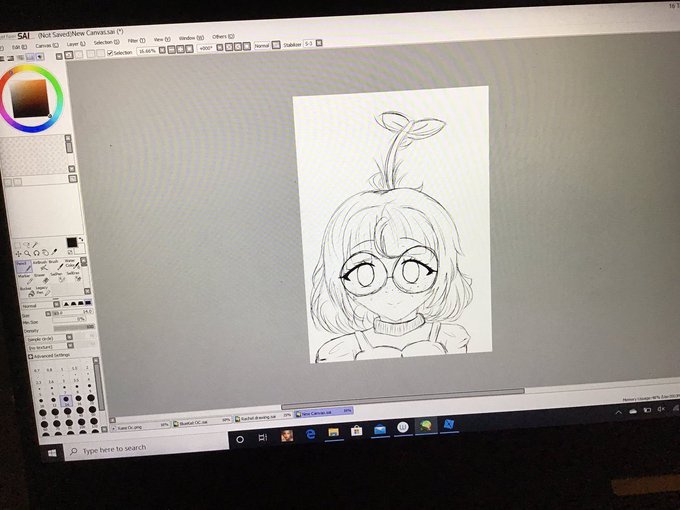
Task: Switch to the BlueKat OC.sai tab
Action: [x=202, y=422]
